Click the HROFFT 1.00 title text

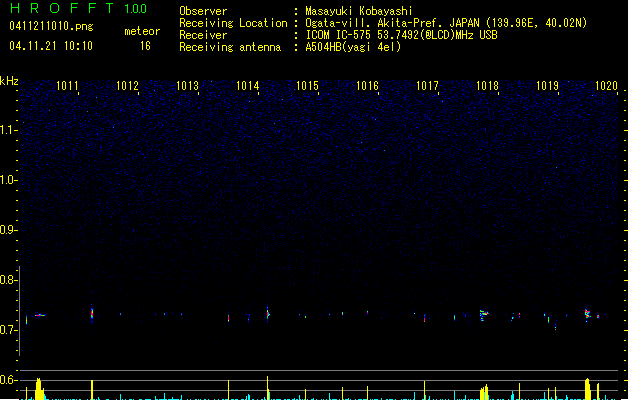[x=79, y=8]
